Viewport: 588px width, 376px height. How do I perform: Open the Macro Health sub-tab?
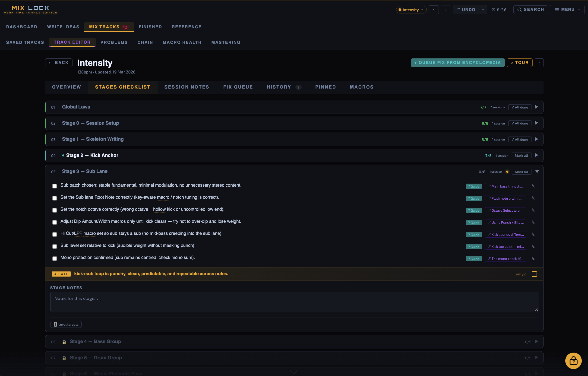tap(182, 42)
